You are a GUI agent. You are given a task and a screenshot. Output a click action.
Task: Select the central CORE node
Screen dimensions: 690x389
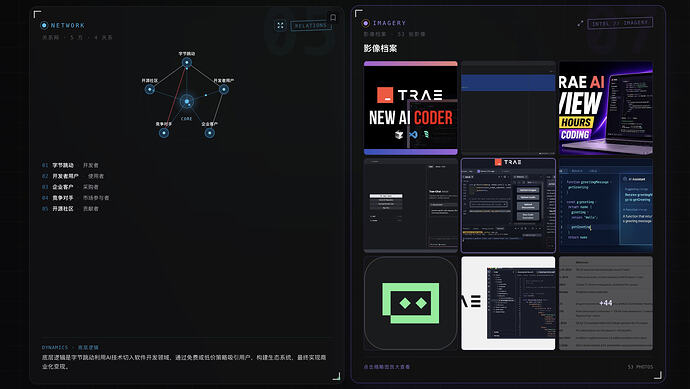tap(187, 102)
